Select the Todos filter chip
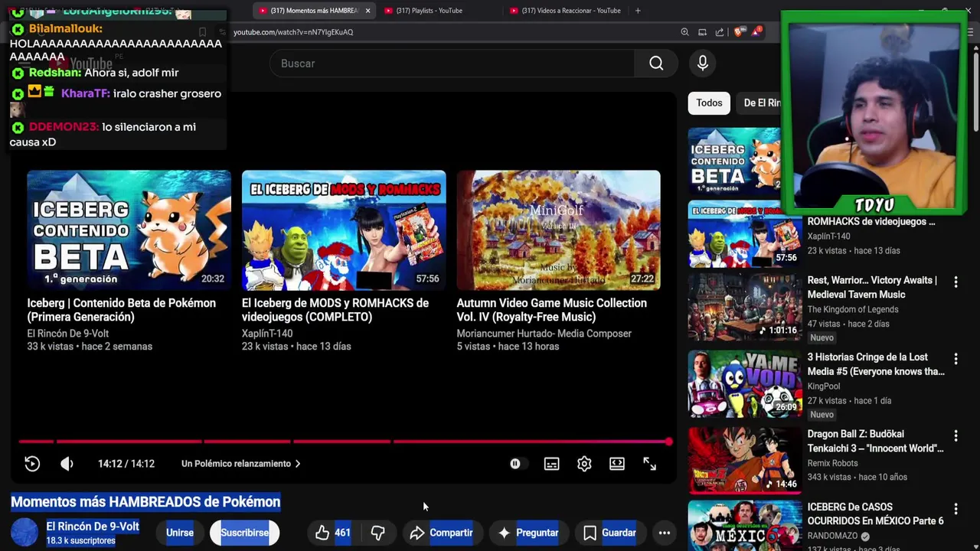This screenshot has height=551, width=980. point(709,103)
